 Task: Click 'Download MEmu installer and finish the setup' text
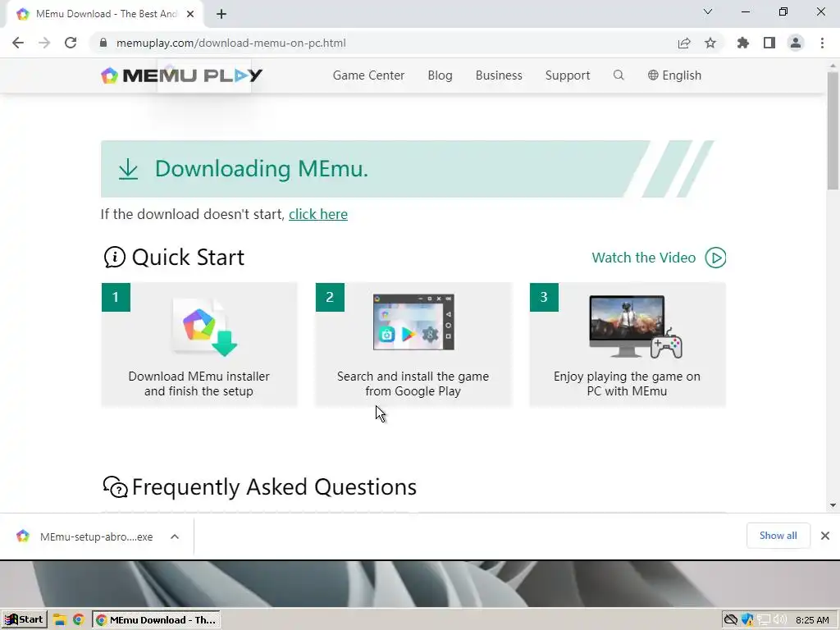[199, 384]
